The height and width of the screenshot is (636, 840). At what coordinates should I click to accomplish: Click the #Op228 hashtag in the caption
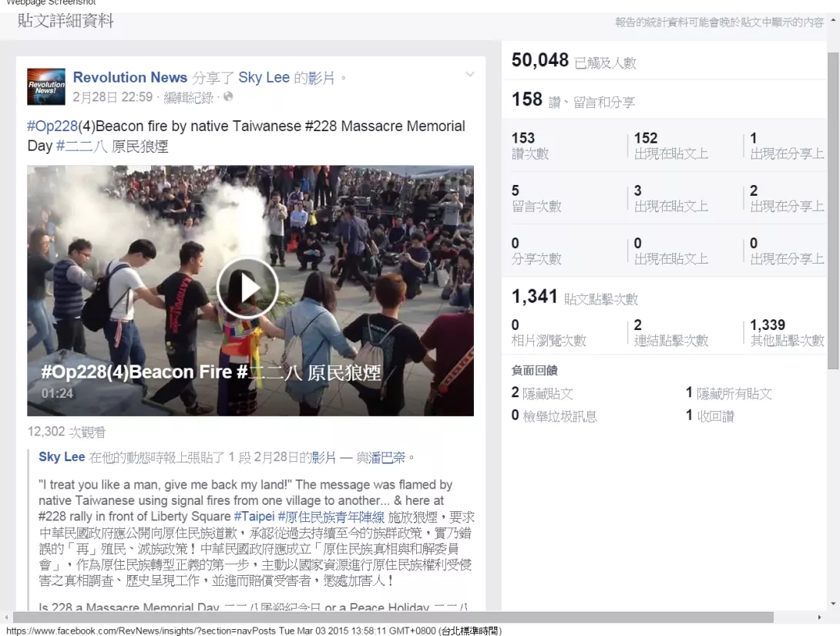(x=52, y=126)
